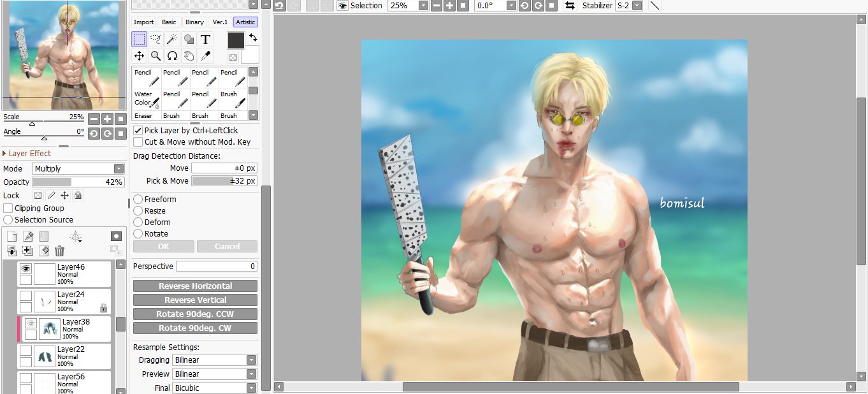Toggle Pick Layer by Ctrl+LeftClick checkbox
The image size is (868, 394).
138,131
